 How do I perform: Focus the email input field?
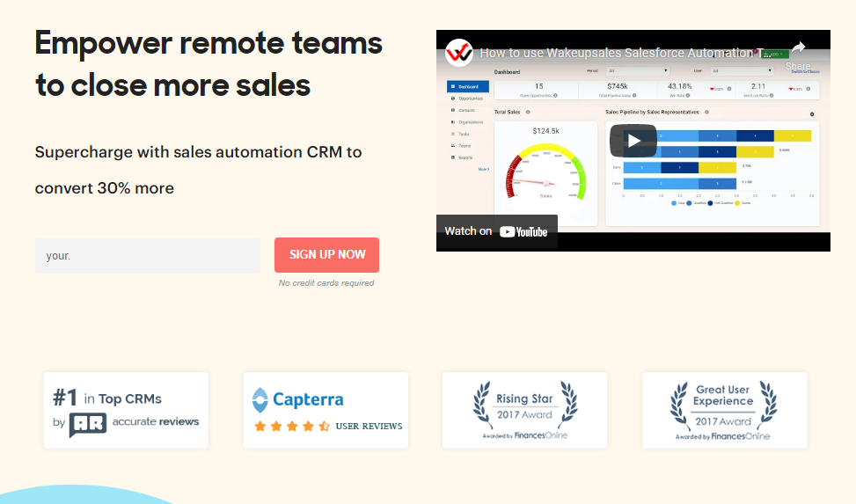click(148, 256)
